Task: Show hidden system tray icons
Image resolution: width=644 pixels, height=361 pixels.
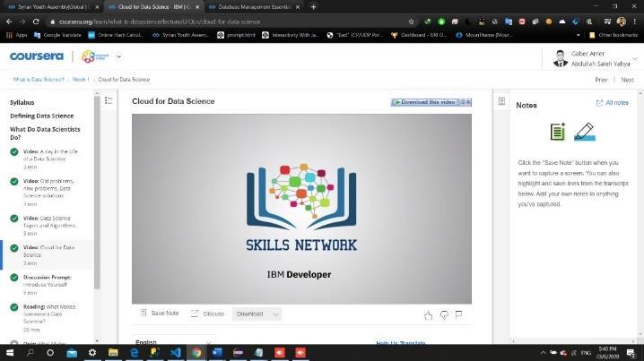Action: pyautogui.click(x=543, y=353)
